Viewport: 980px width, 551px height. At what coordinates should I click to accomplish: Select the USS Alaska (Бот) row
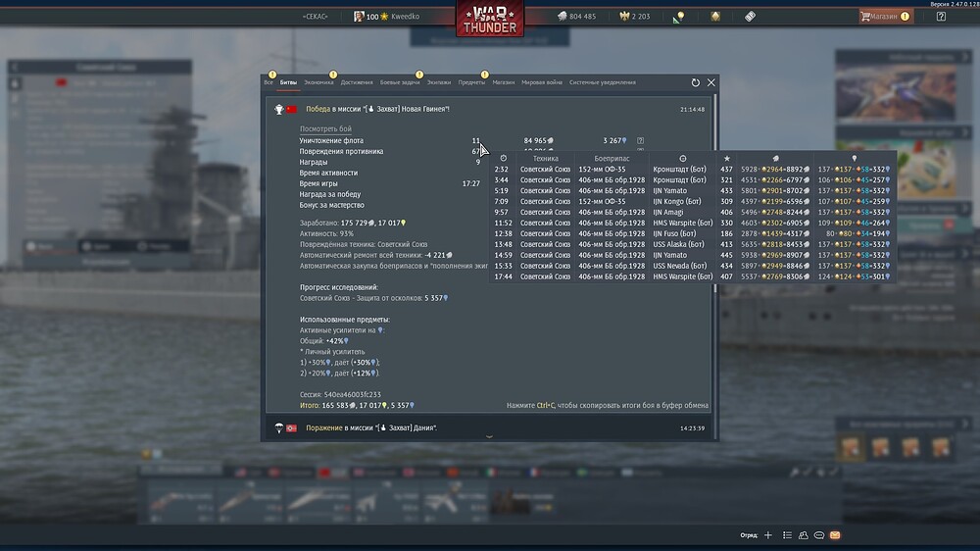click(693, 244)
